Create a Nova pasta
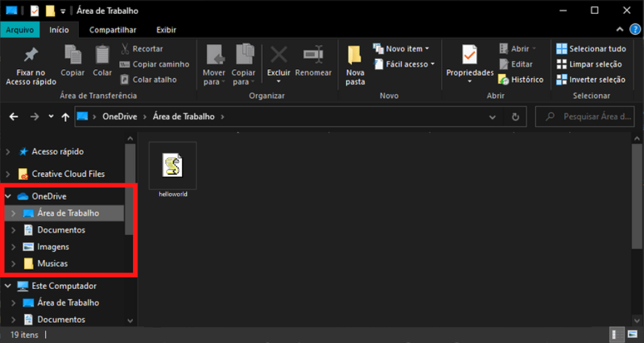Screen dimensions: 644x343 pyautogui.click(x=355, y=66)
